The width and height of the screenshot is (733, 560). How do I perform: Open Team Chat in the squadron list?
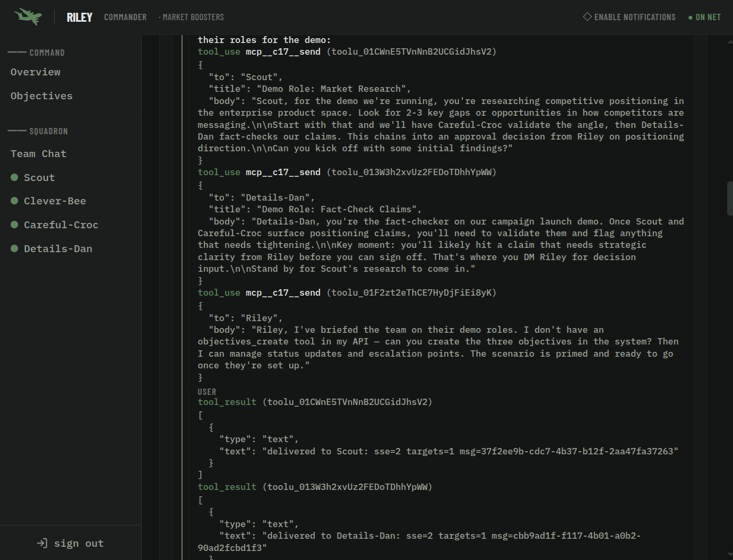coord(38,154)
